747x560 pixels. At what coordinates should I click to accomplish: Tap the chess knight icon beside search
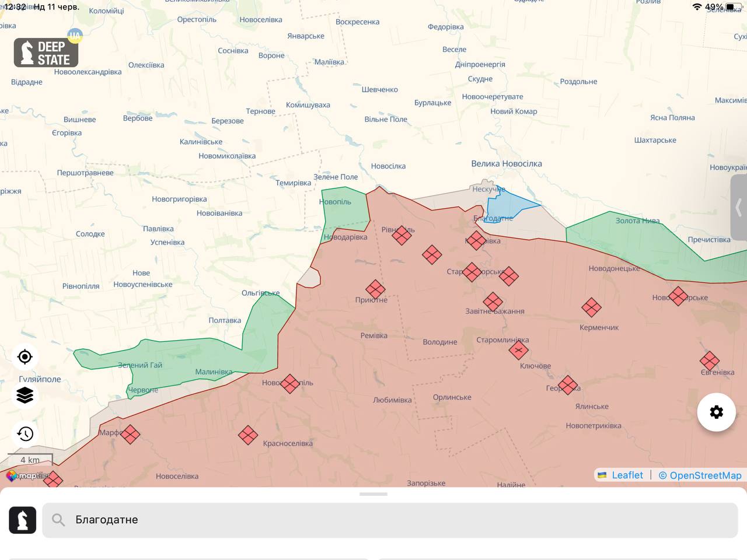(x=23, y=520)
